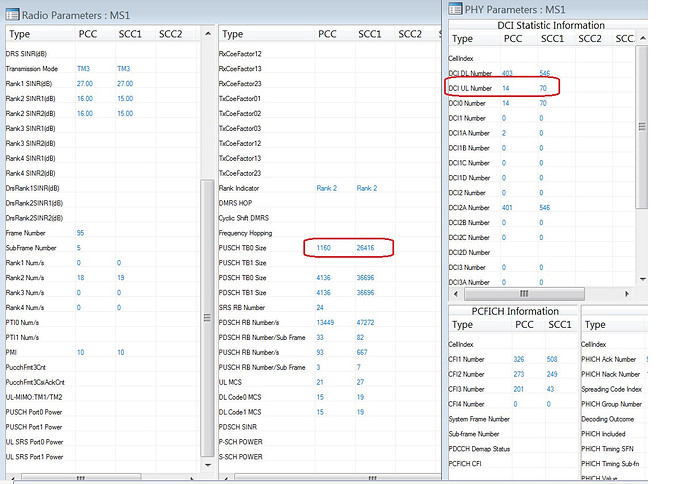Select the PUSCH TB0 Size SCC1 value 26416
Screen dimensions: 690x484
(365, 248)
